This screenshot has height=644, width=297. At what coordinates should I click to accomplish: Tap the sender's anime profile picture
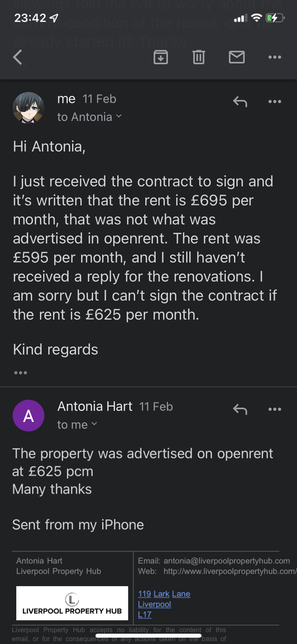(x=29, y=108)
